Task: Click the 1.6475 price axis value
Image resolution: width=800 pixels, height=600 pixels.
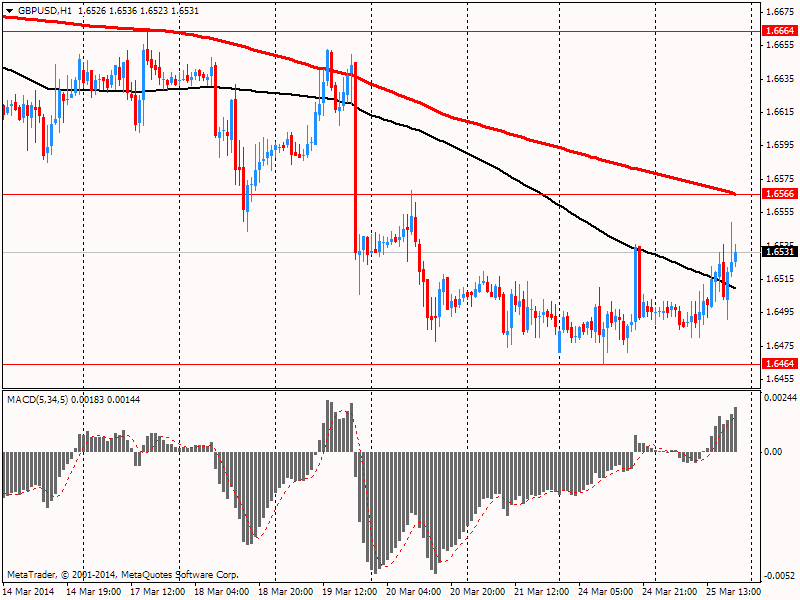Action: pos(780,345)
